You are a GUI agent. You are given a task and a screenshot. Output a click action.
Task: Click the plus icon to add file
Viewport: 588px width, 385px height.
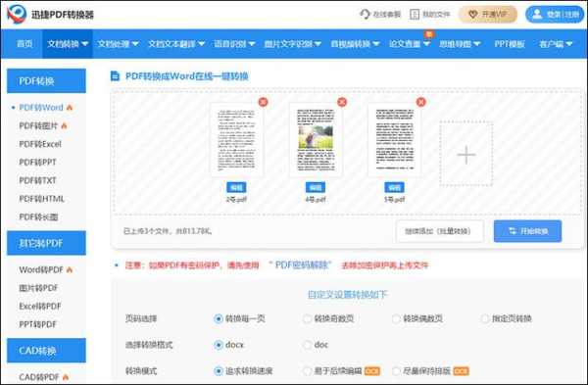pos(466,155)
